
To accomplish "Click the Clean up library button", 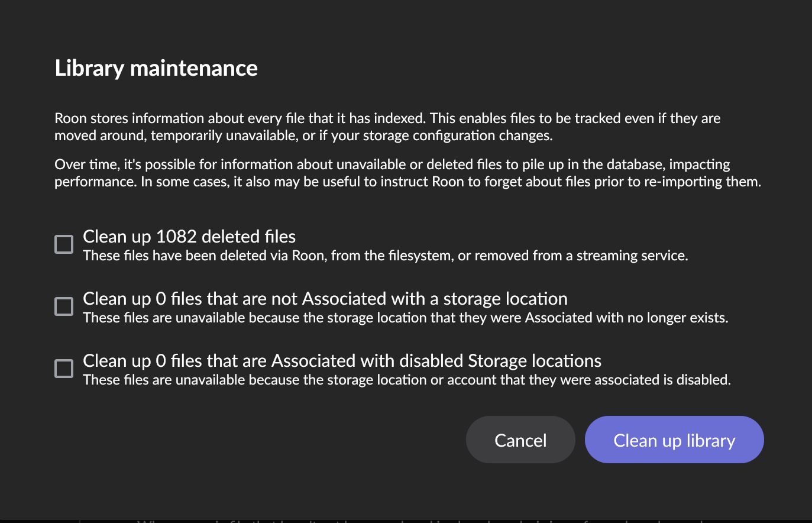I will tap(674, 440).
